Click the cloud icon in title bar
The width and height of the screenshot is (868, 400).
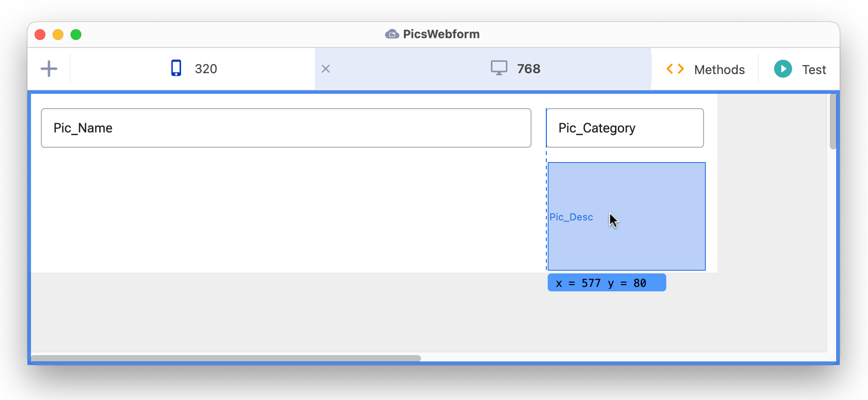pyautogui.click(x=392, y=34)
